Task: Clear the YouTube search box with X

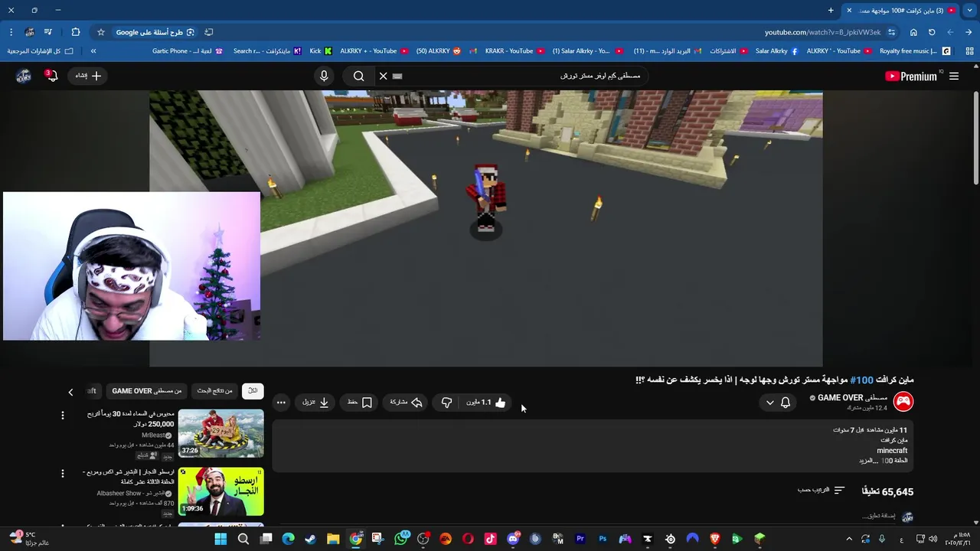Action: [384, 76]
